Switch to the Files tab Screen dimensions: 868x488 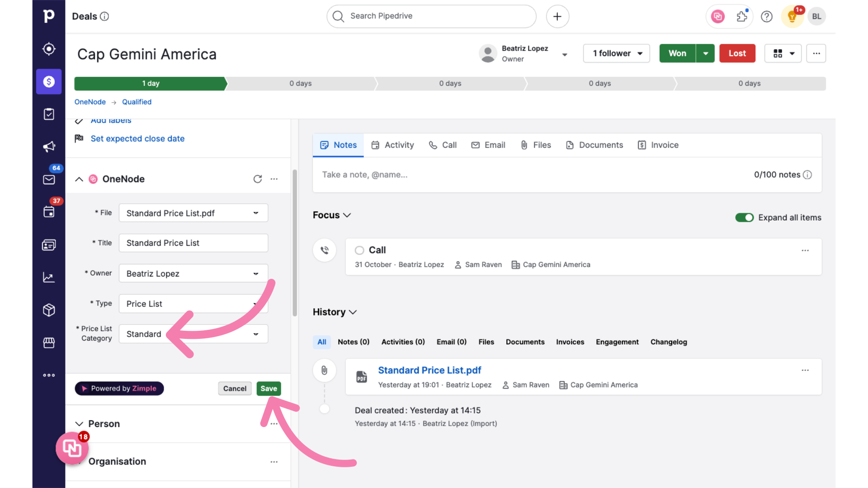(x=536, y=145)
